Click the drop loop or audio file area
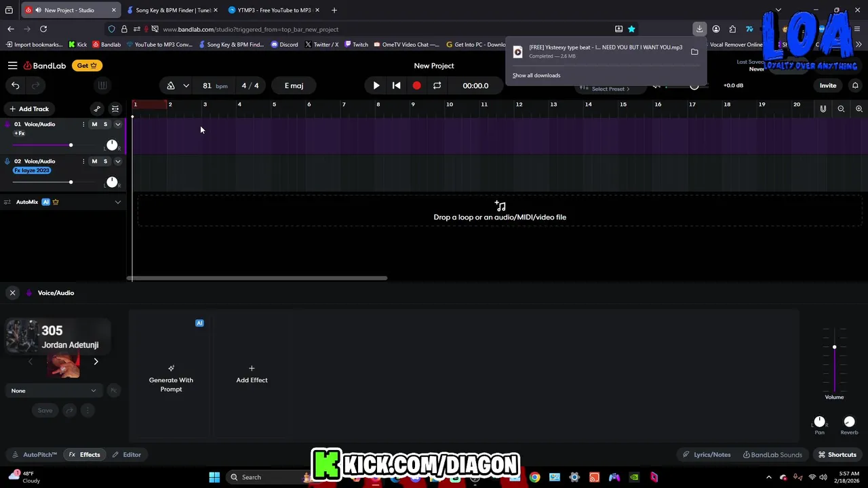The height and width of the screenshot is (488, 868). 500,211
